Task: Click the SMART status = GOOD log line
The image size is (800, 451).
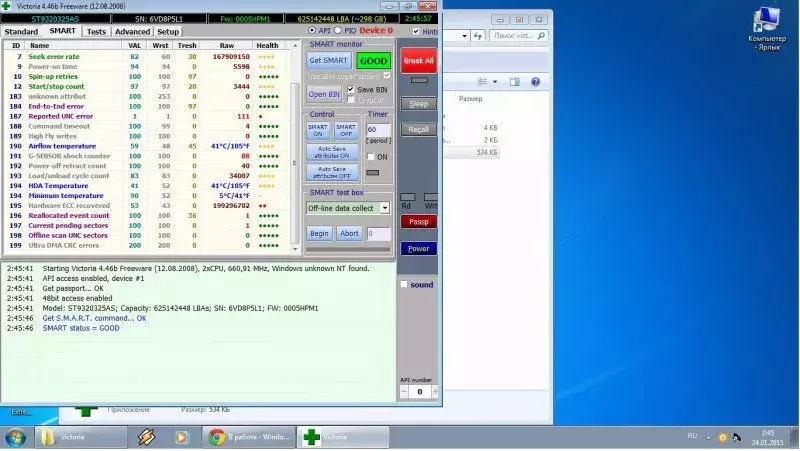Action: pyautogui.click(x=81, y=328)
